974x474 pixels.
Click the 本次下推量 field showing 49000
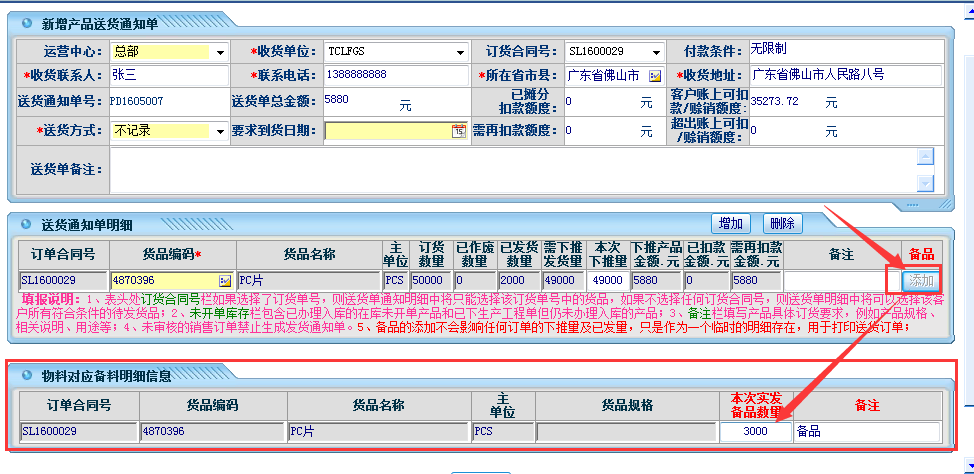[607, 281]
